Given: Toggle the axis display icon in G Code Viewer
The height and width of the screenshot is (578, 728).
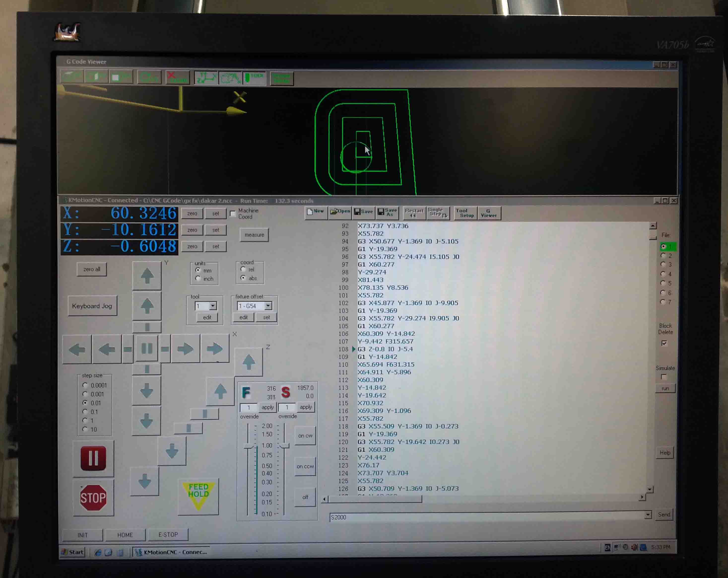Looking at the screenshot, I should point(206,78).
